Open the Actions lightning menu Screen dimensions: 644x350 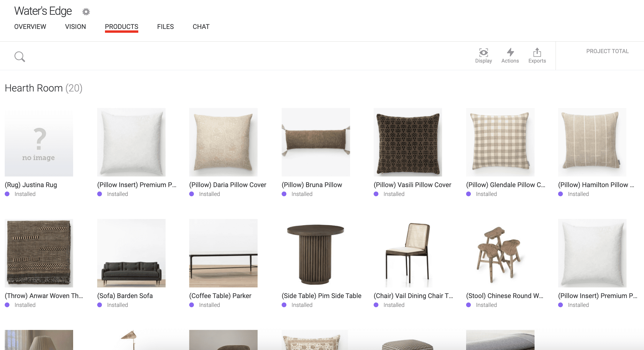pos(510,55)
